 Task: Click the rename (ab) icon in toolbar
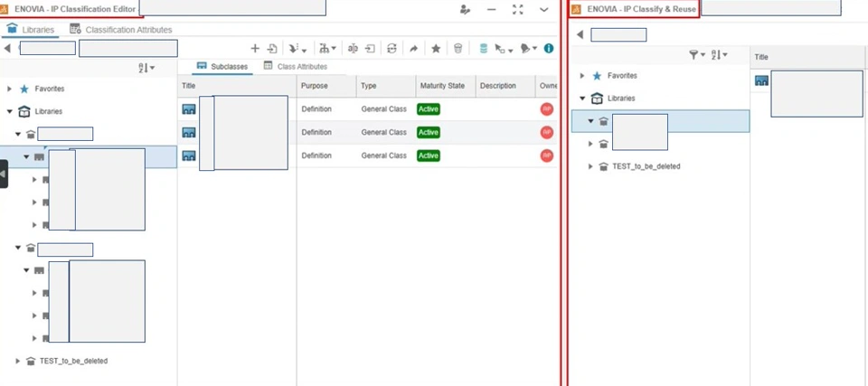click(x=353, y=49)
